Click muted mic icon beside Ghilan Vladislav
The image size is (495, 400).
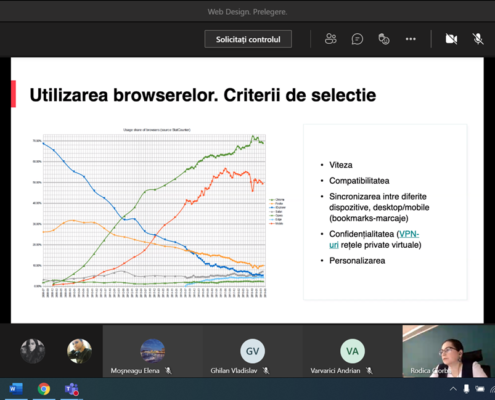pos(266,371)
